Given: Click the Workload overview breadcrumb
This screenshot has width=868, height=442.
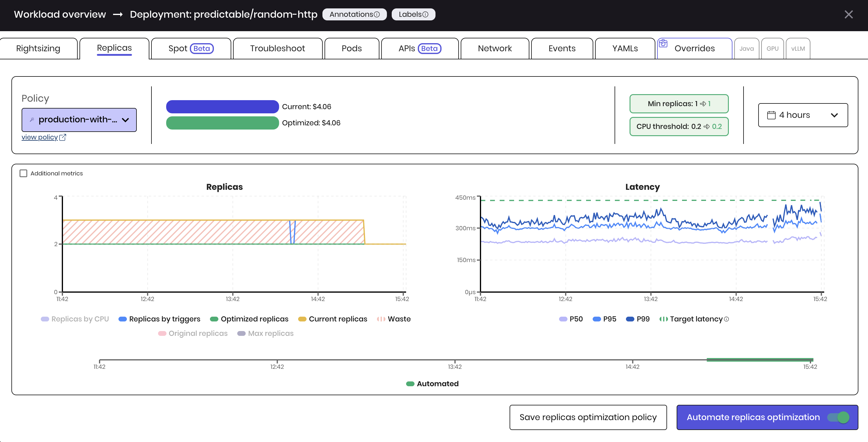Looking at the screenshot, I should [60, 14].
